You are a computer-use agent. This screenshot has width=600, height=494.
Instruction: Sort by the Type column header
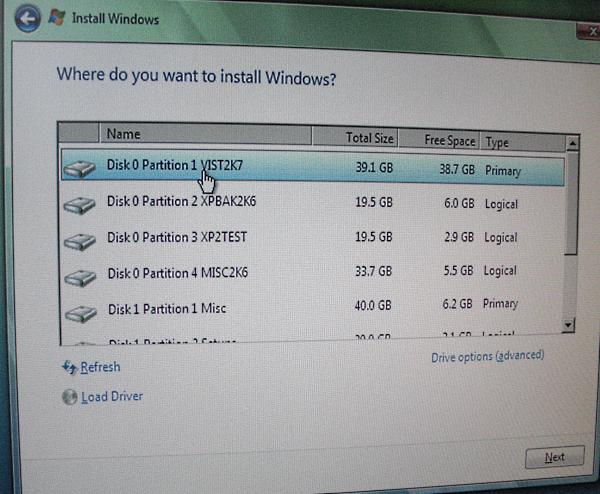(523, 142)
